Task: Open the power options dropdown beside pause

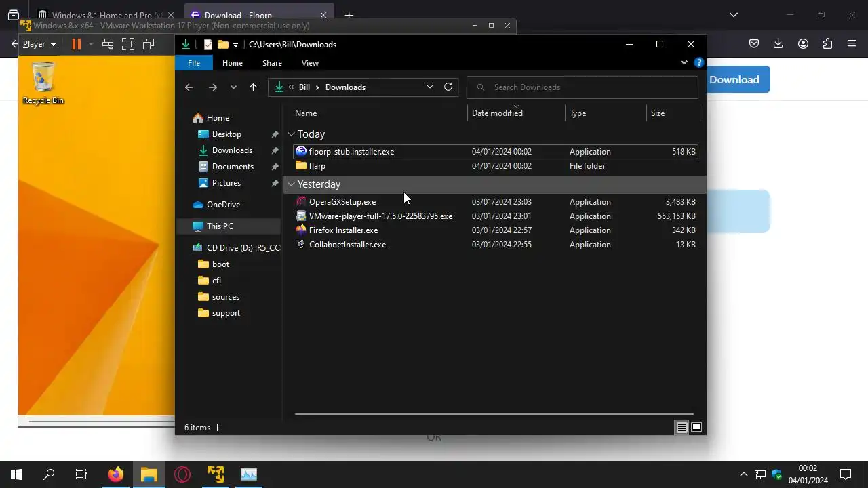Action: [x=90, y=44]
